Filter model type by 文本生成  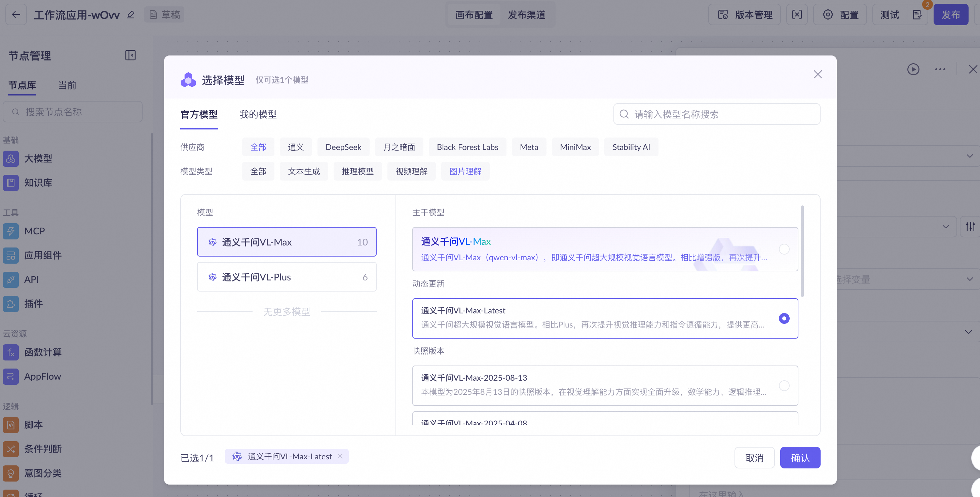[304, 171]
